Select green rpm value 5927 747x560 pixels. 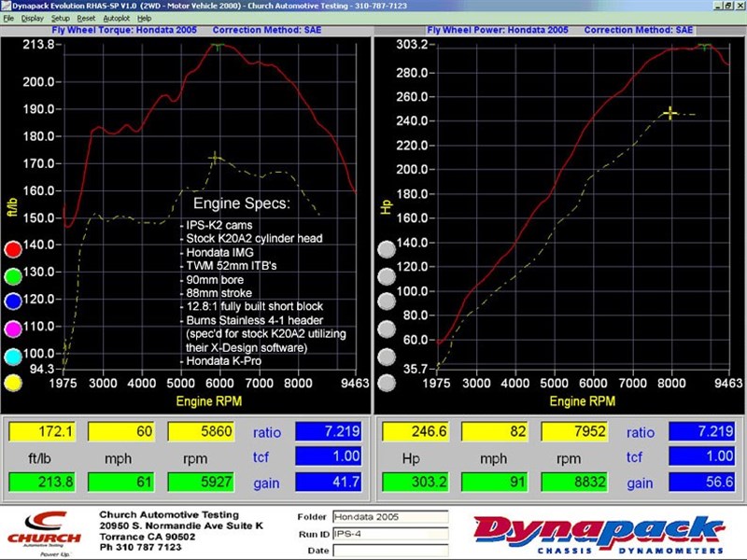(x=201, y=482)
